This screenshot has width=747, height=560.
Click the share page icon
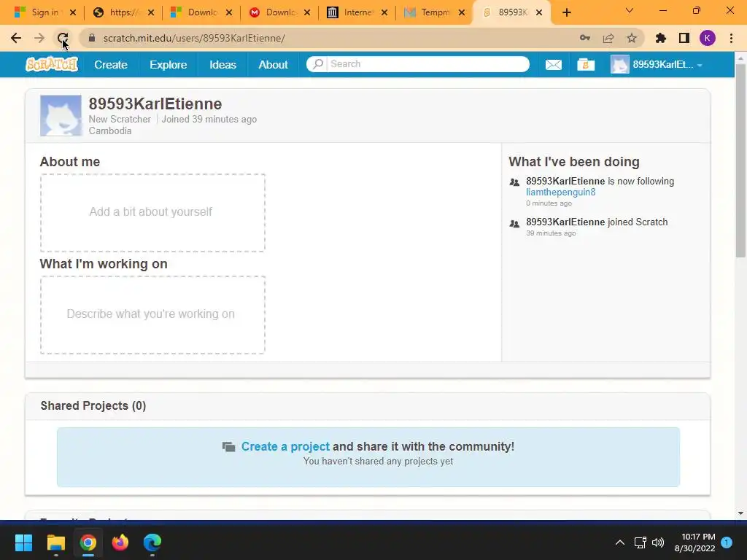coord(608,38)
